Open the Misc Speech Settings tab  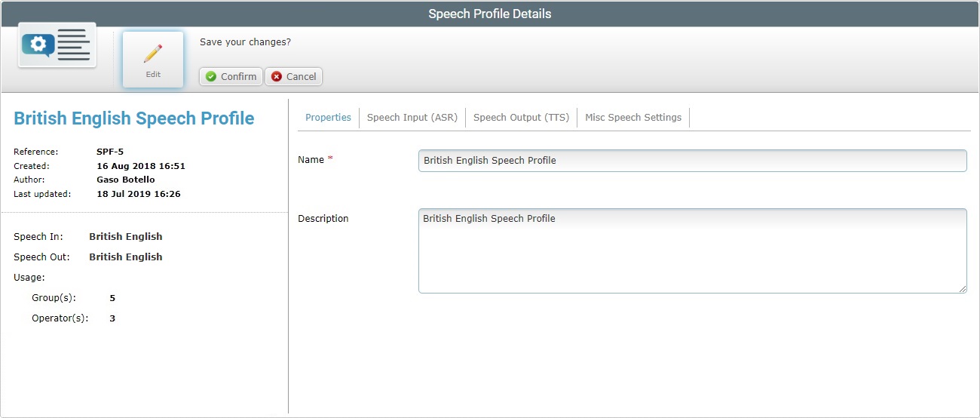click(633, 118)
